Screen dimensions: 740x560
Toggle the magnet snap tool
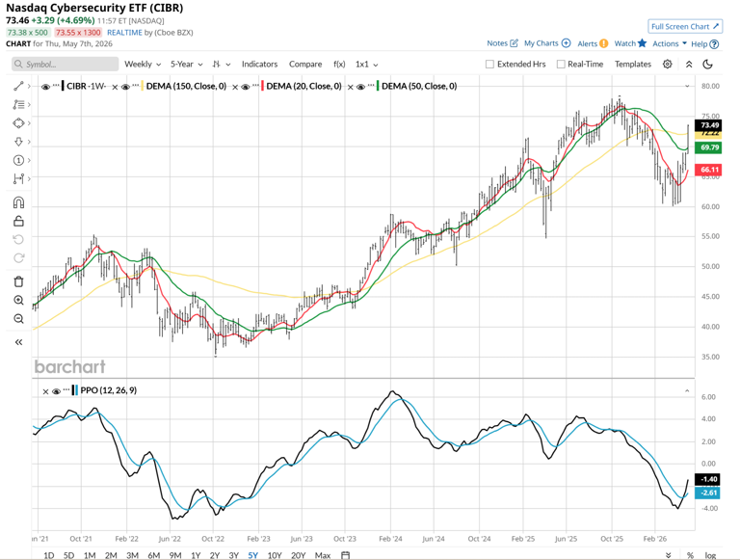(18, 202)
